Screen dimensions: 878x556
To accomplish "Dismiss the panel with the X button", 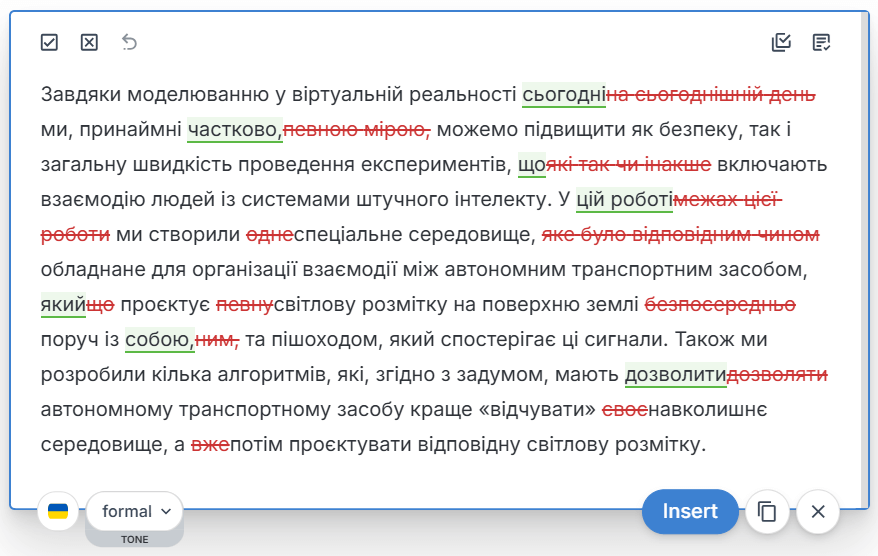I will click(818, 512).
